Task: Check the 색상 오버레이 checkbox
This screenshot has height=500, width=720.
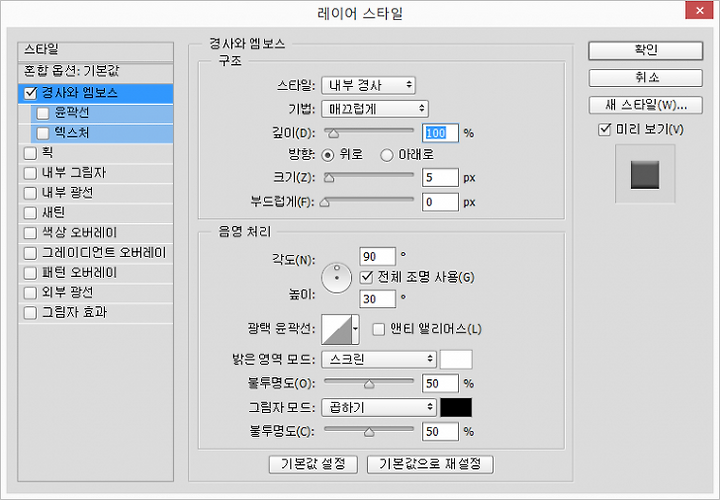Action: (x=30, y=233)
